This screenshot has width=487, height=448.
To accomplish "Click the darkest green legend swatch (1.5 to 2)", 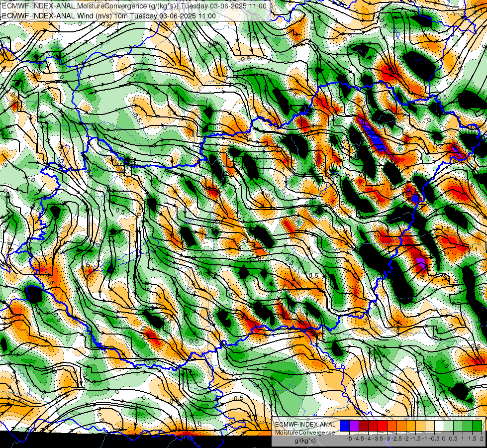I will click(477, 426).
